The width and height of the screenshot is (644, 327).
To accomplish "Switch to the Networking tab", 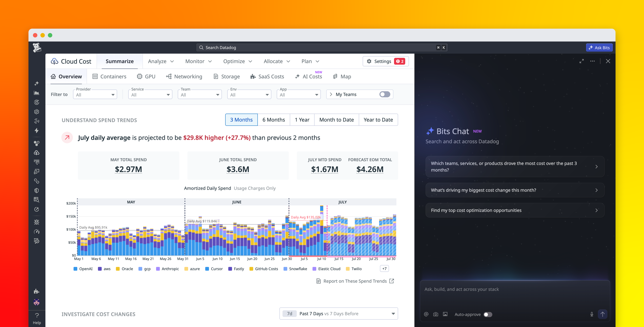I will (x=184, y=77).
